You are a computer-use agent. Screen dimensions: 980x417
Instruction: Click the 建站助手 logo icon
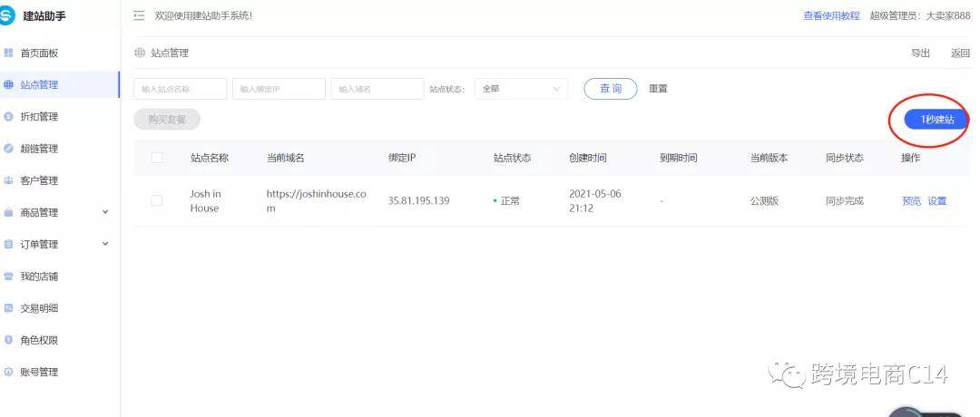click(x=7, y=15)
